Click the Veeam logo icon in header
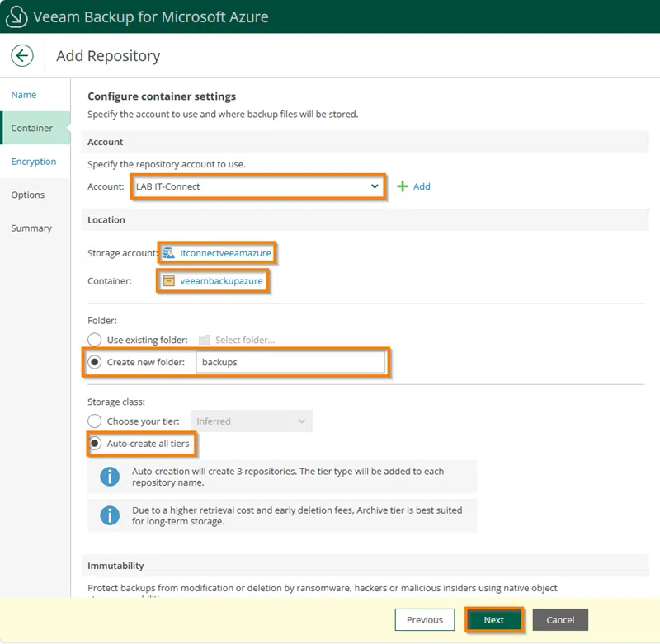The width and height of the screenshot is (660, 644). click(17, 16)
